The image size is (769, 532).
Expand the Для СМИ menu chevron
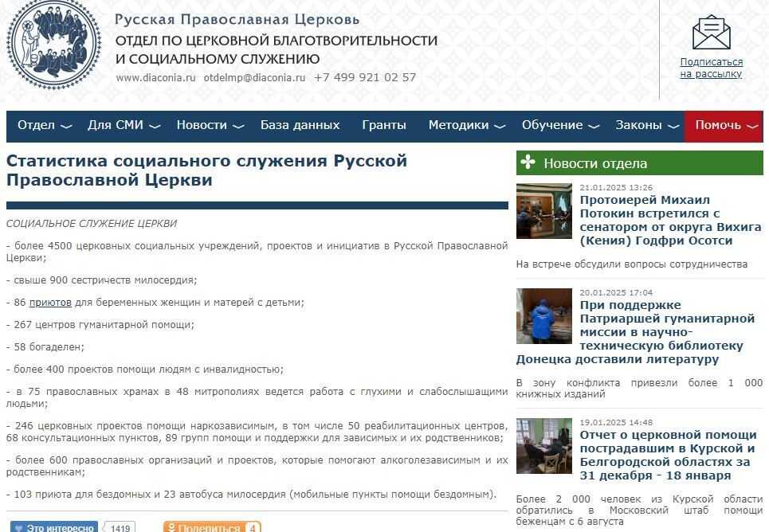155,127
